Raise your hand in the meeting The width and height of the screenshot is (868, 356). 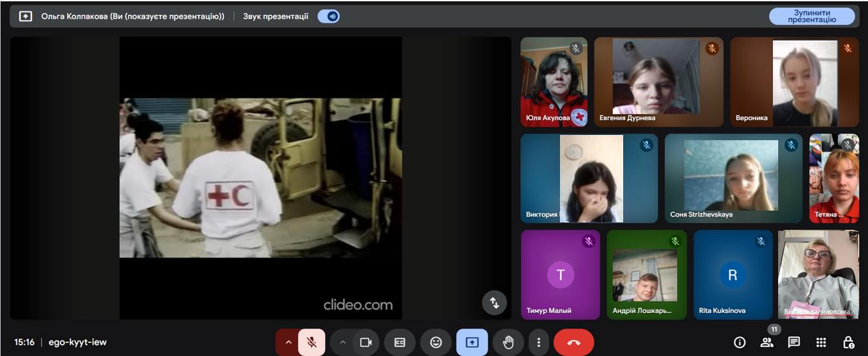(x=509, y=342)
